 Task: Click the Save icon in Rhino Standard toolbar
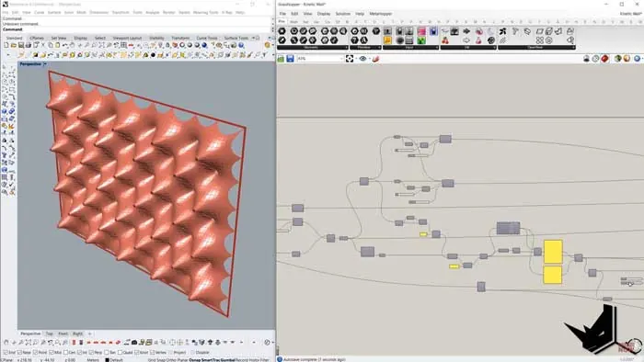[20, 45]
